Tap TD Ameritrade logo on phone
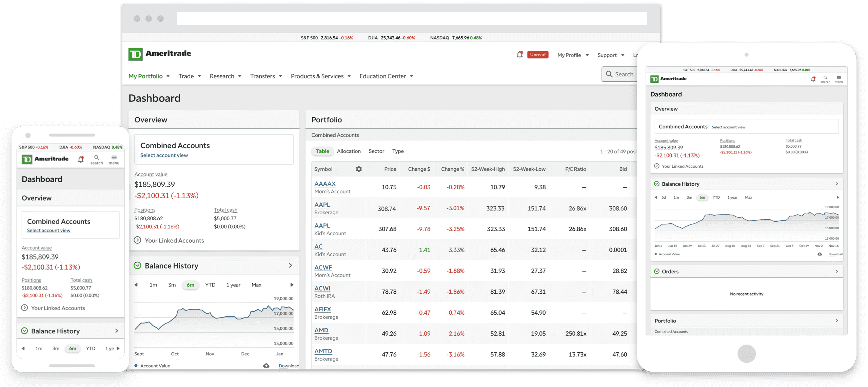Screen dimensions: 868x387 (x=45, y=159)
